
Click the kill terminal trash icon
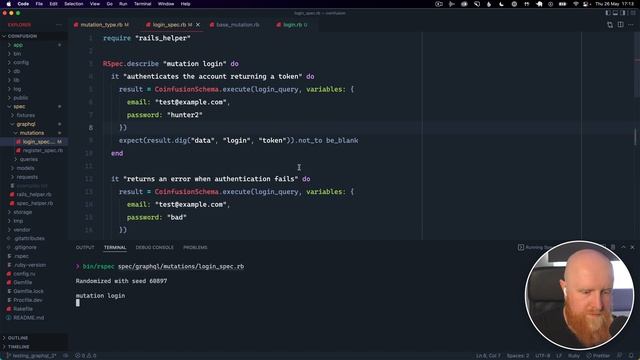click(613, 247)
